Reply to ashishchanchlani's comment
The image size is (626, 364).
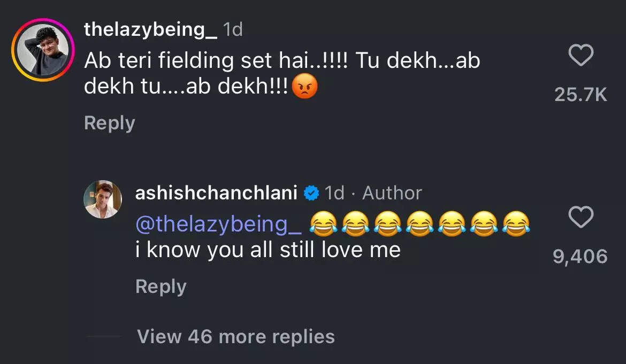[160, 286]
